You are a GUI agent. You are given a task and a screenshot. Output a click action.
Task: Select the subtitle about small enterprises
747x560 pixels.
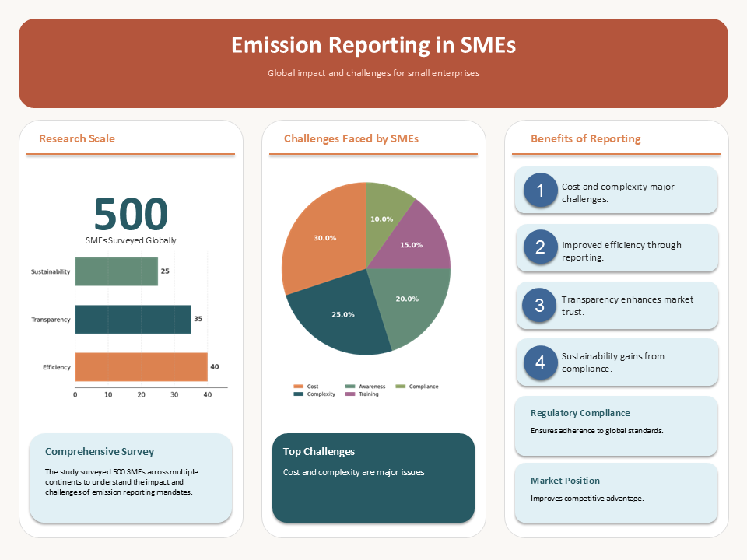(373, 73)
